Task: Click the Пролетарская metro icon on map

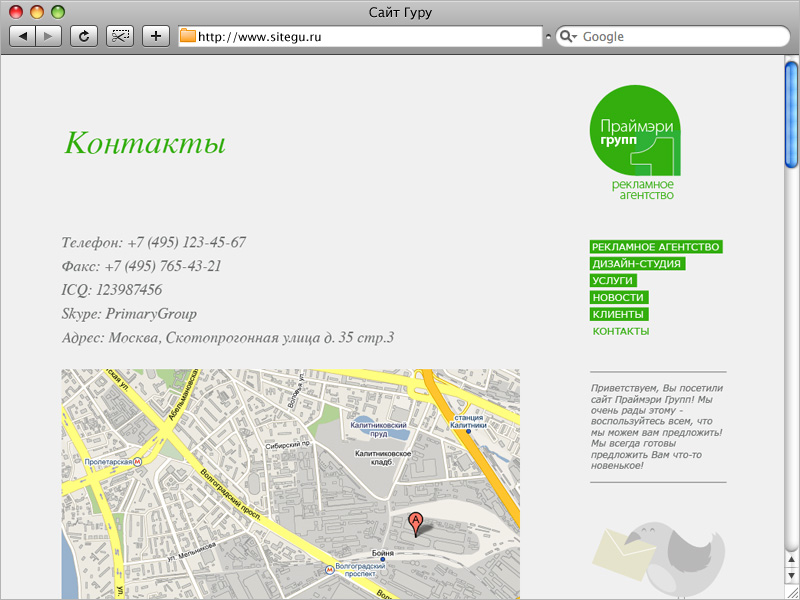Action: [x=137, y=462]
